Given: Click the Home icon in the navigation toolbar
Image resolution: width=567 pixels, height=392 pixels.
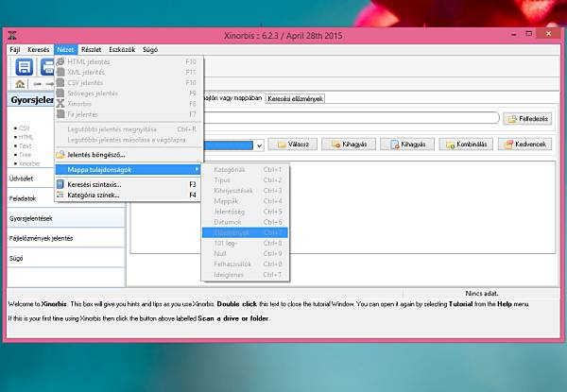Looking at the screenshot, I should tap(20, 84).
